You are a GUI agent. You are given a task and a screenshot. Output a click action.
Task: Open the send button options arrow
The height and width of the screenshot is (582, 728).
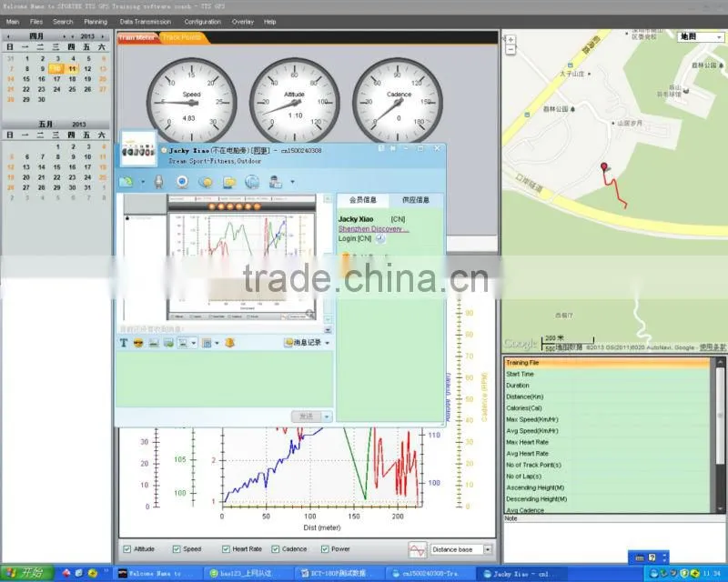click(327, 416)
